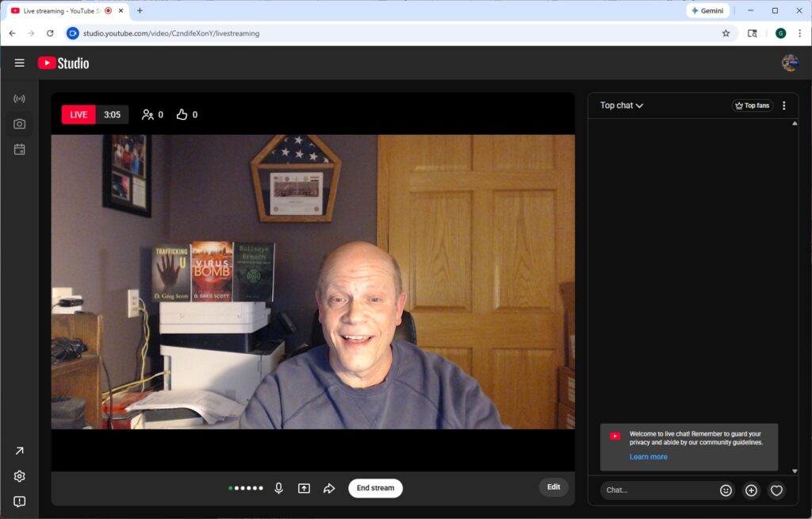The width and height of the screenshot is (812, 519).
Task: Open the hamburger navigation menu
Action: point(19,63)
